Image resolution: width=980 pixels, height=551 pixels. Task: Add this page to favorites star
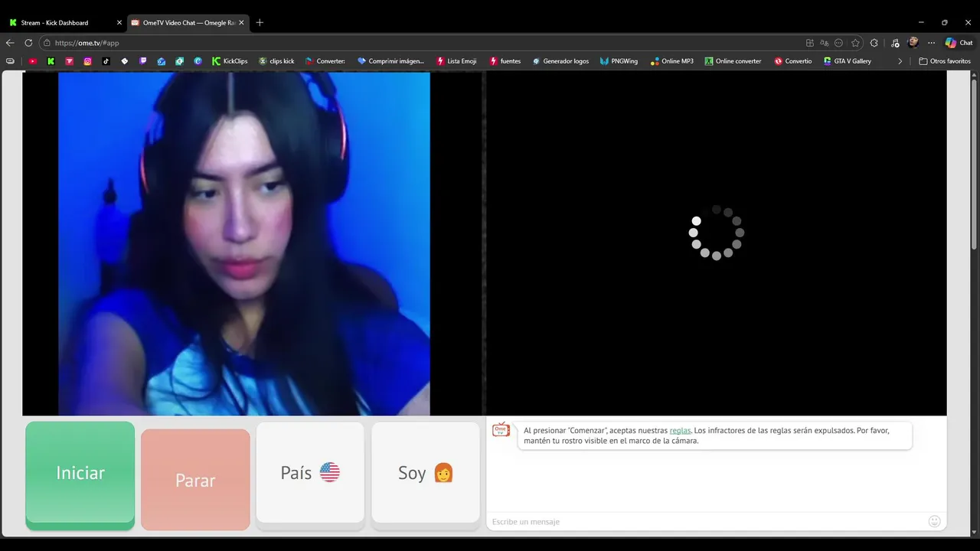(x=855, y=43)
